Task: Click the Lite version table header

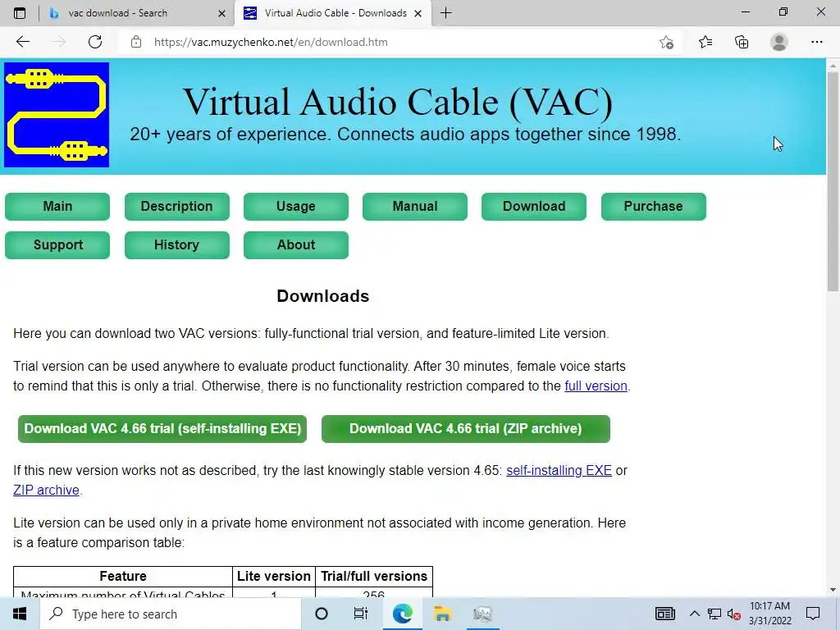Action: pos(274,577)
